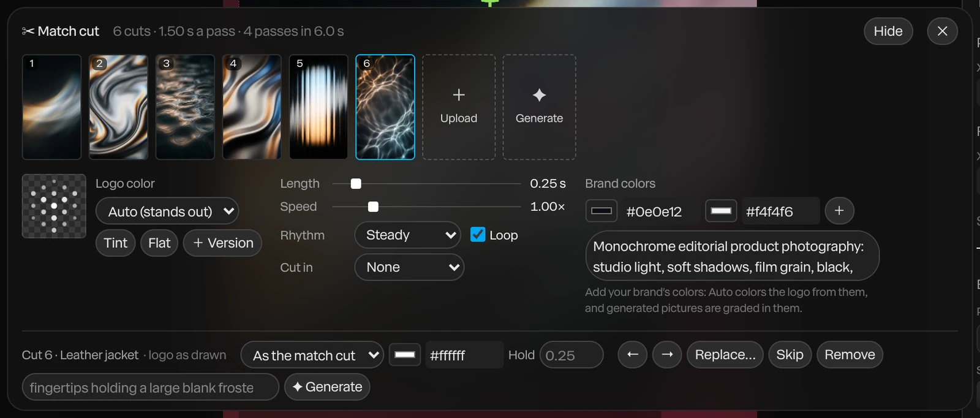The height and width of the screenshot is (418, 980).
Task: Click the Add your brand's colors hint
Action: (x=726, y=300)
